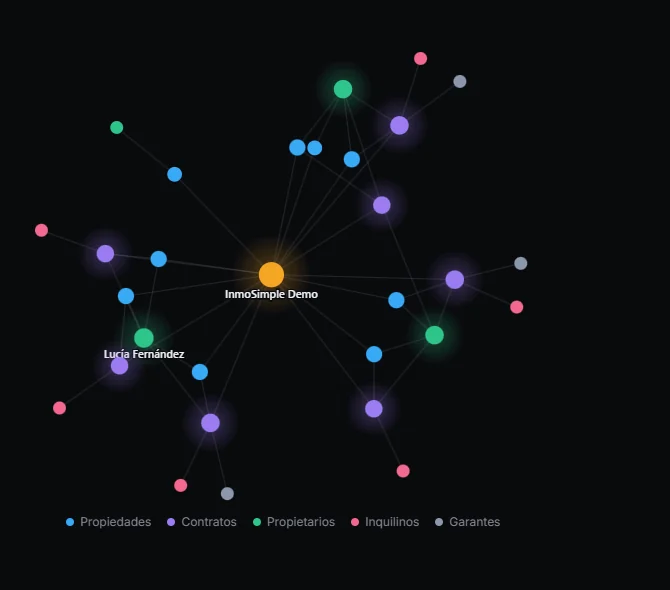
Task: Toggle the Contratos legend filter
Action: click(x=202, y=522)
